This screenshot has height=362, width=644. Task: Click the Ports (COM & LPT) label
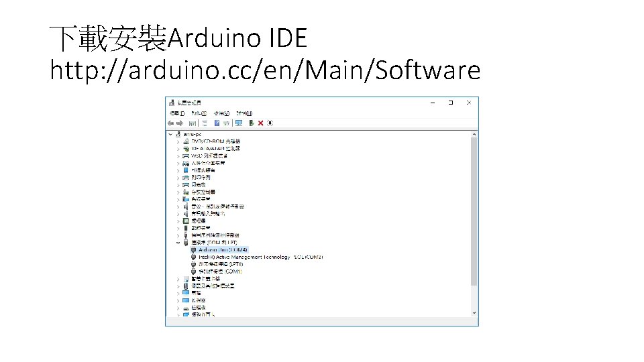pyautogui.click(x=214, y=243)
